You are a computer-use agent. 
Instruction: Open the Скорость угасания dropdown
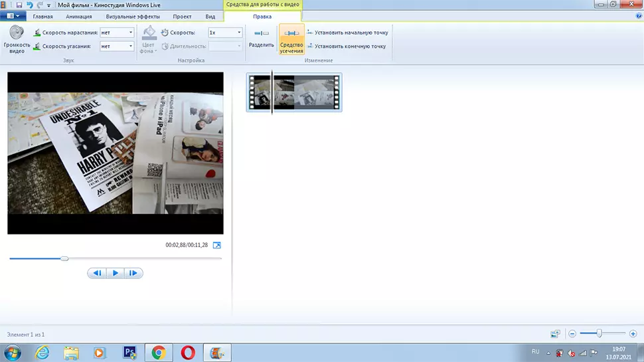(130, 46)
